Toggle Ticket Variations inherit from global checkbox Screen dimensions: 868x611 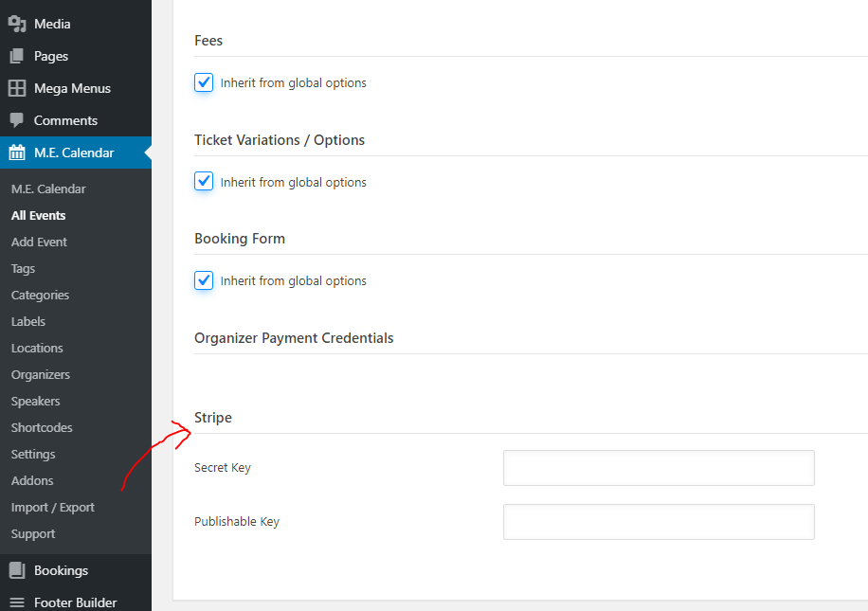pyautogui.click(x=204, y=182)
